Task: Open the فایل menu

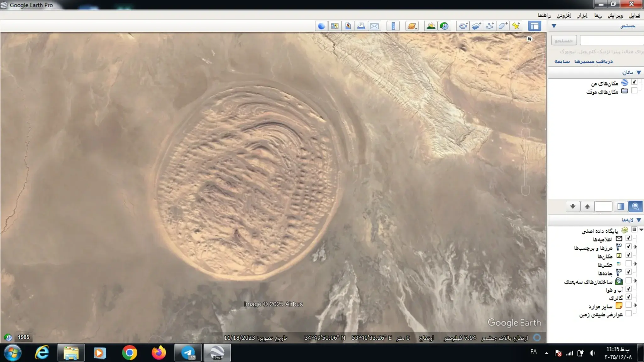Action: (x=634, y=15)
